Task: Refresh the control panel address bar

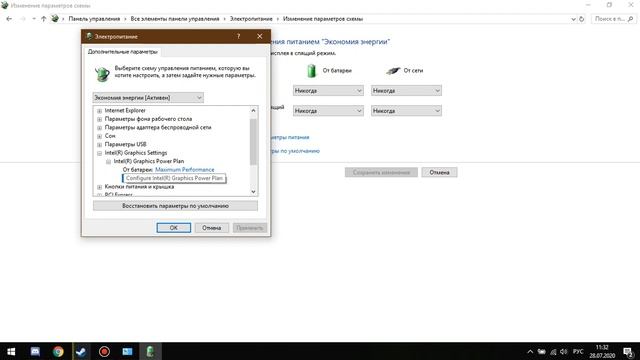Action: (x=582, y=19)
